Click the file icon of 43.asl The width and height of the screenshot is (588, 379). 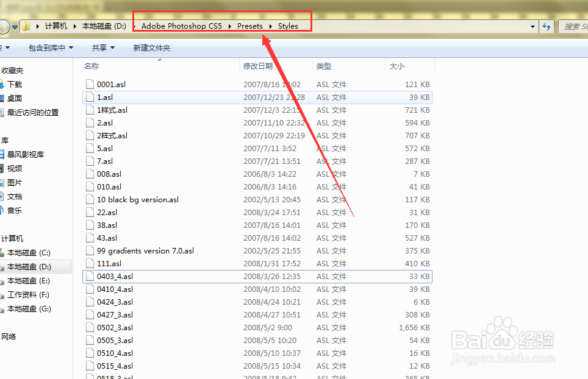pyautogui.click(x=90, y=238)
